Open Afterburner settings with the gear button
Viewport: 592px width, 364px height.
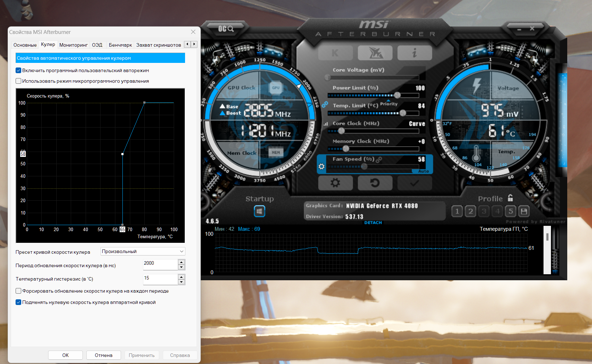pos(335,183)
